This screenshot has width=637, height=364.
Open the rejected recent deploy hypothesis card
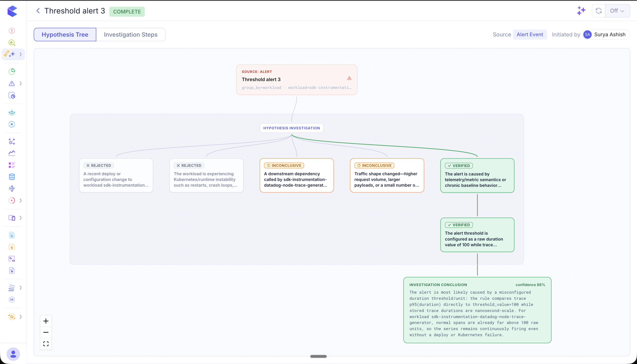(x=116, y=175)
